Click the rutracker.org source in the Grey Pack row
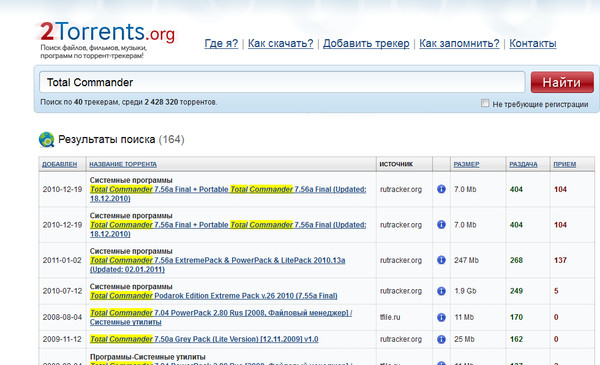This screenshot has width=600, height=365. (401, 339)
